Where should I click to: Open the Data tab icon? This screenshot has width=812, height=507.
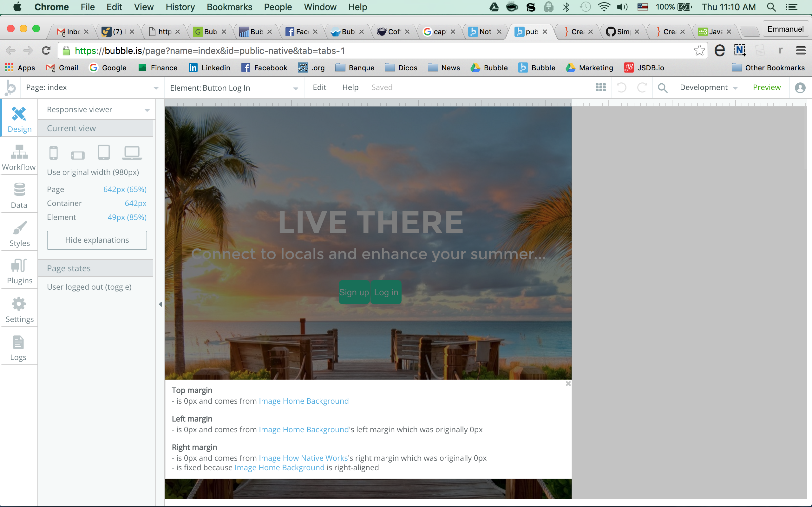[x=19, y=190]
